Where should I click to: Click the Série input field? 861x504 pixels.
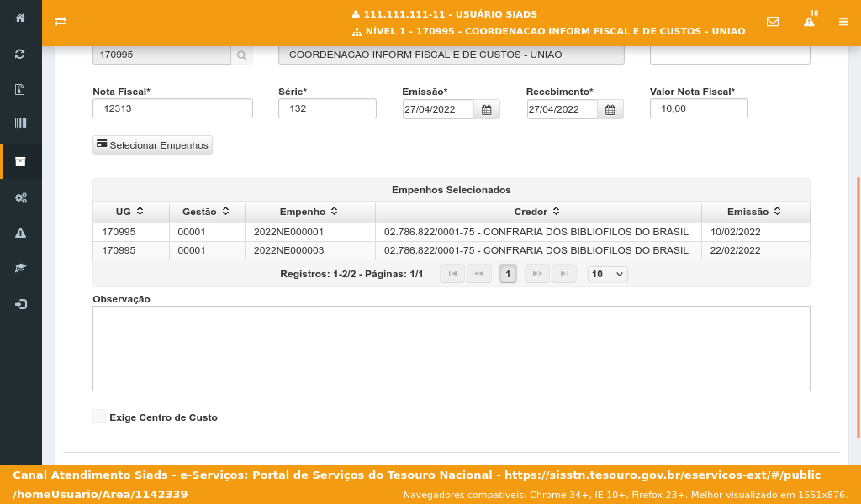(x=327, y=108)
